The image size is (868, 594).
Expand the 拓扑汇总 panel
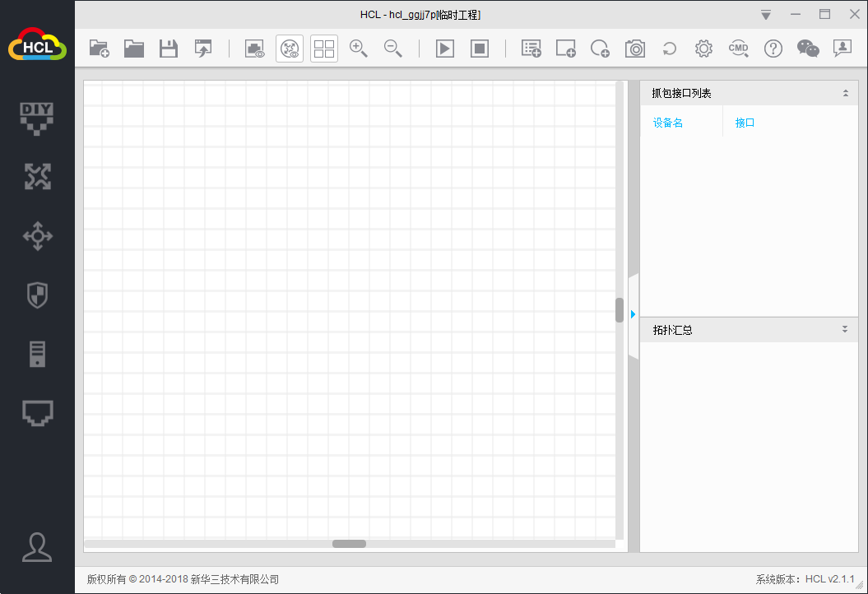click(x=844, y=329)
